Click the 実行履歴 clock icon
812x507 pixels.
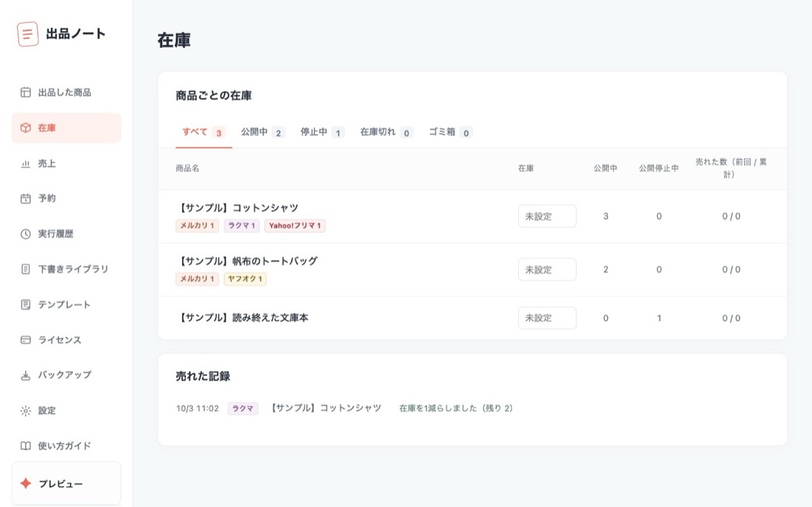point(25,234)
